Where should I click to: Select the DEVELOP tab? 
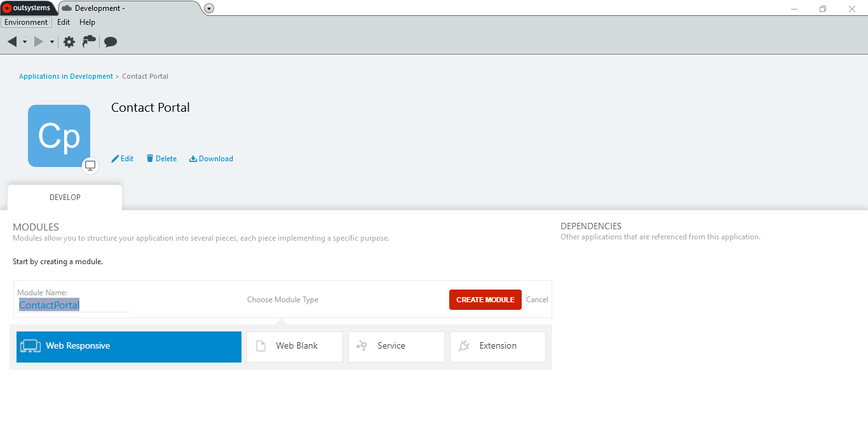pos(65,197)
